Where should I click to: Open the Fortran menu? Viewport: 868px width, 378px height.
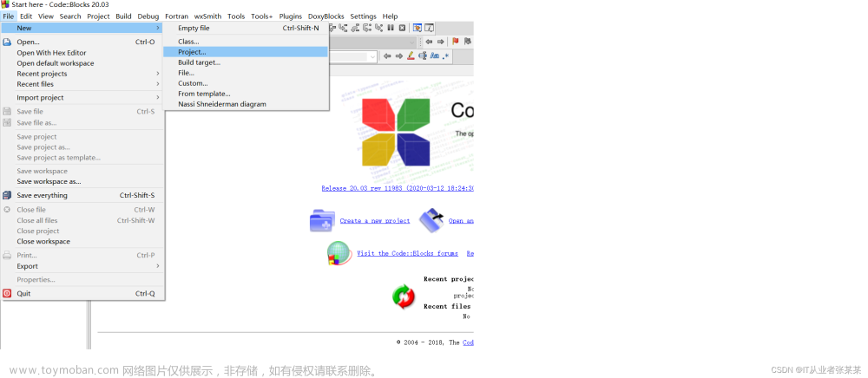(176, 16)
